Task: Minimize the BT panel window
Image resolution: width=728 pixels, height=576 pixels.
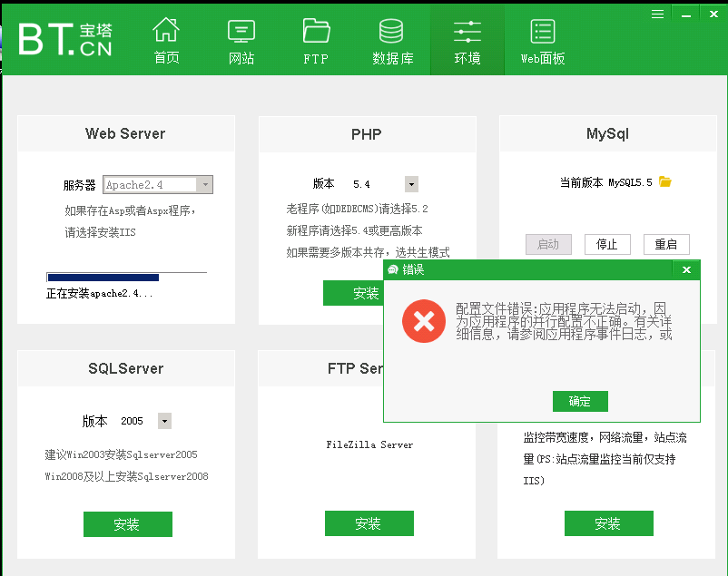Action: pos(686,15)
